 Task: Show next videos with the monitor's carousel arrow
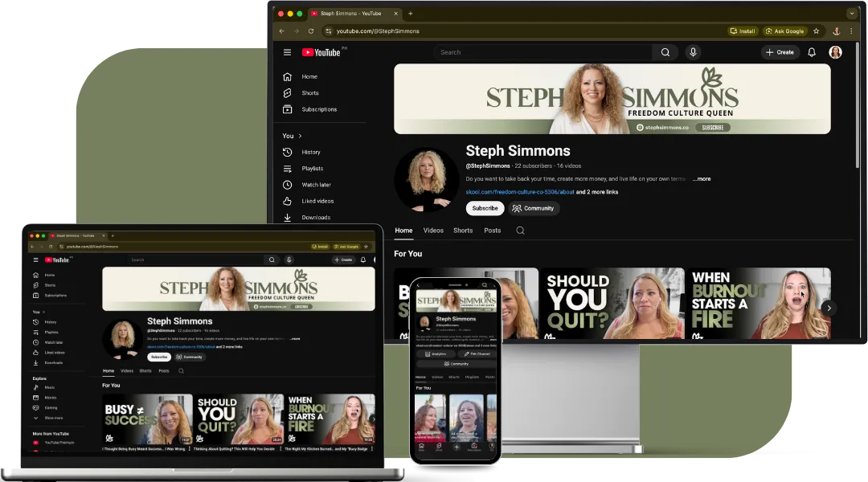tap(829, 308)
